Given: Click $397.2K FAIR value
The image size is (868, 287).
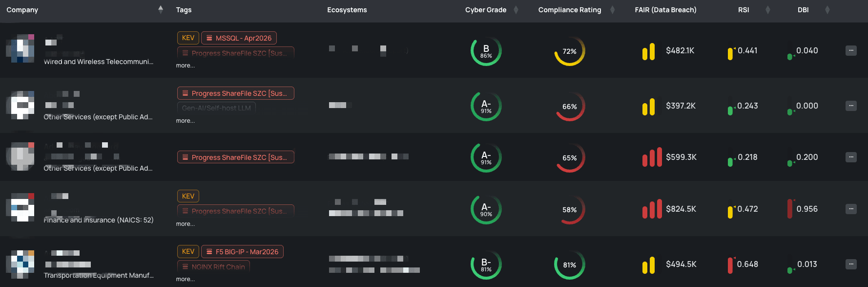Looking at the screenshot, I should pyautogui.click(x=681, y=106).
